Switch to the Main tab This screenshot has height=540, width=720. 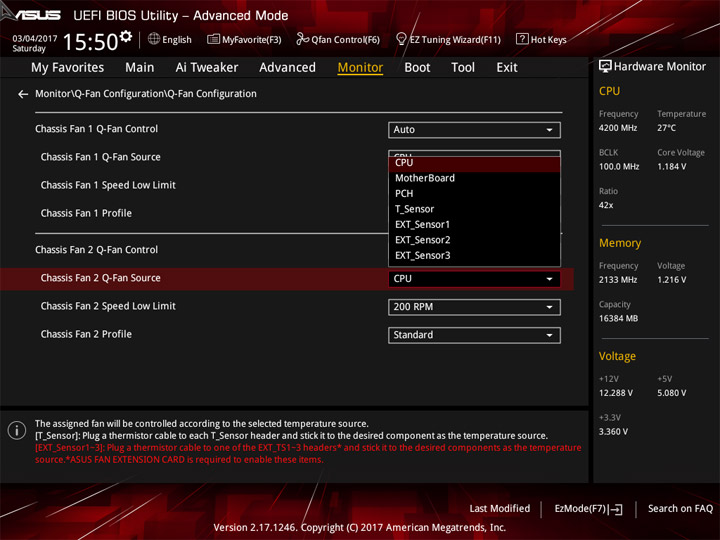(140, 68)
